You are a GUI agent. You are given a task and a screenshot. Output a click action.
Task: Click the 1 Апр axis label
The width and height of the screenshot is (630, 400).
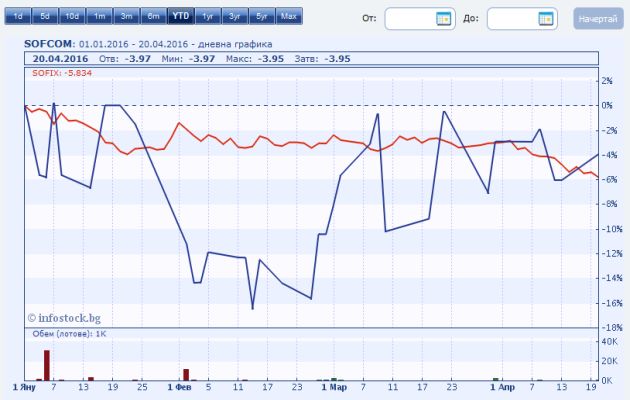tap(502, 388)
